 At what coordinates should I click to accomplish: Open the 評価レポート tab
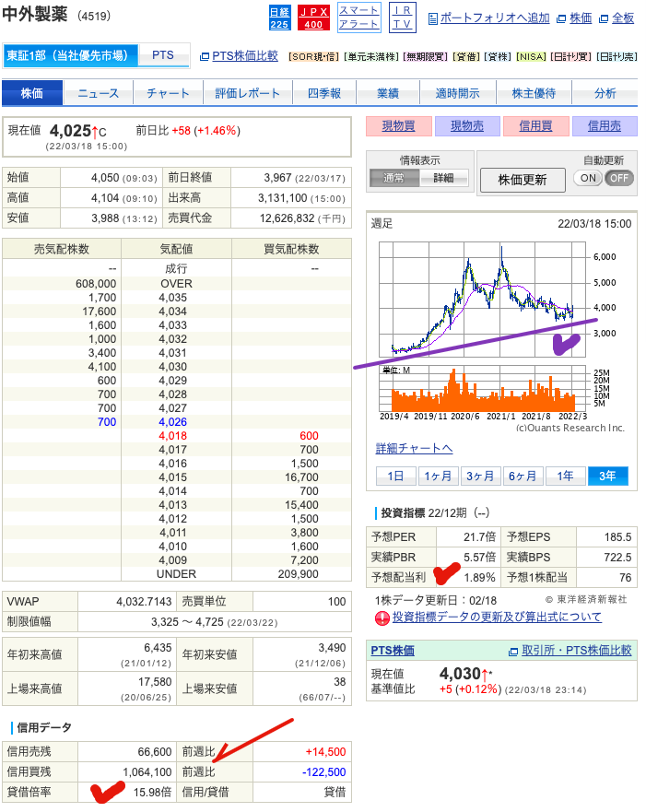coord(247,93)
